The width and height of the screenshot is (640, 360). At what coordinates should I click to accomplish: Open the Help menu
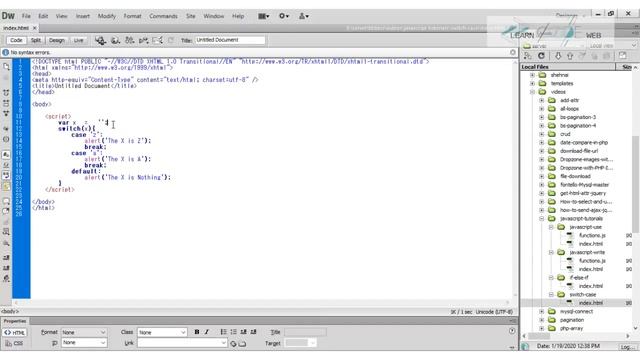[238, 16]
